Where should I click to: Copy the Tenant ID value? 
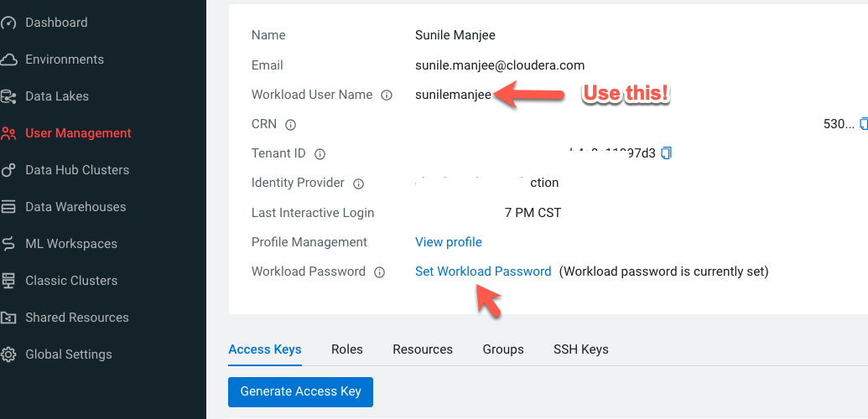[x=667, y=153]
